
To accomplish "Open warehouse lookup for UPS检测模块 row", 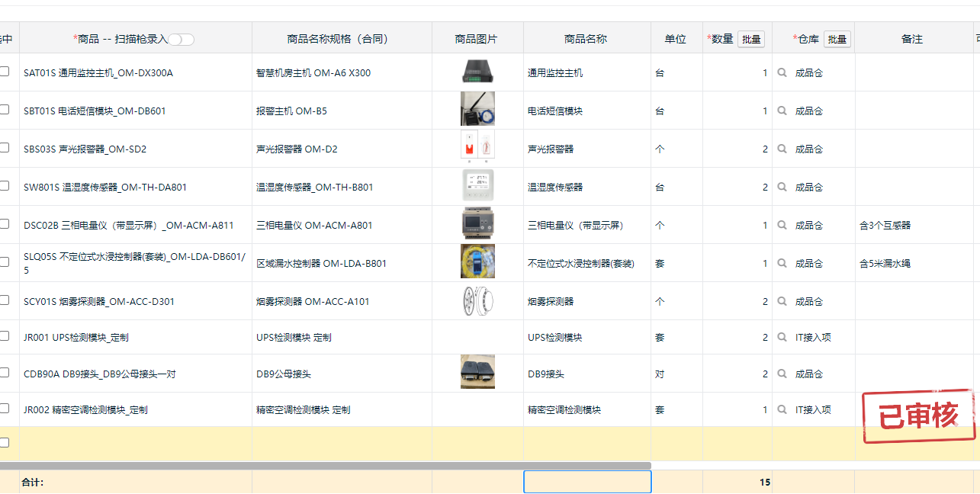I will coord(782,337).
